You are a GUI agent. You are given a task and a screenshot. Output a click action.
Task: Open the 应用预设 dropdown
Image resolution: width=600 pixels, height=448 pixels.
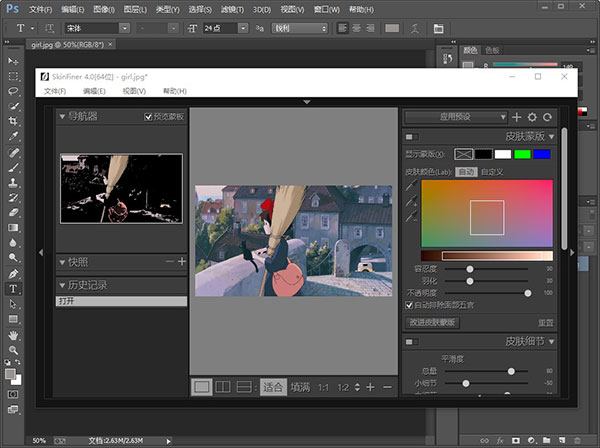coord(456,117)
